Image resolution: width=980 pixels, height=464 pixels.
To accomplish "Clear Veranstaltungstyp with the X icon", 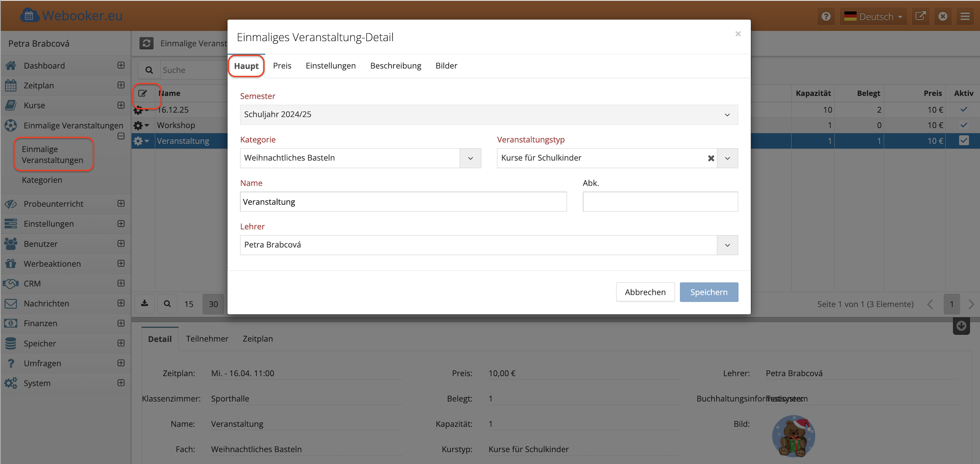I will coord(711,158).
